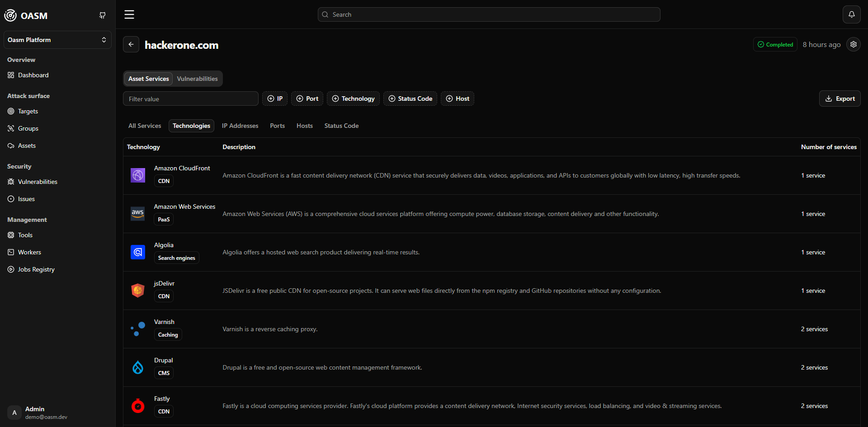Click the Fastly logo icon
Image resolution: width=868 pixels, height=427 pixels.
[138, 406]
